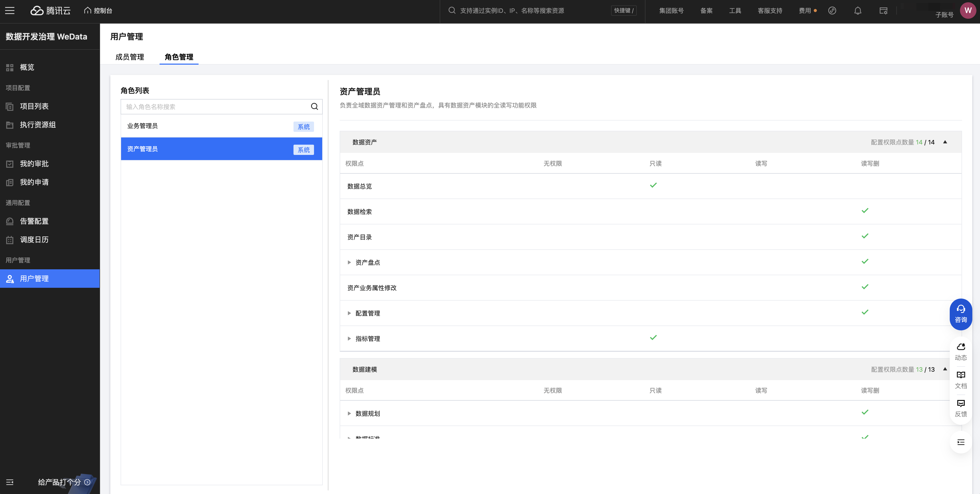
Task: Click the 动态 updates floating icon
Action: 961,351
